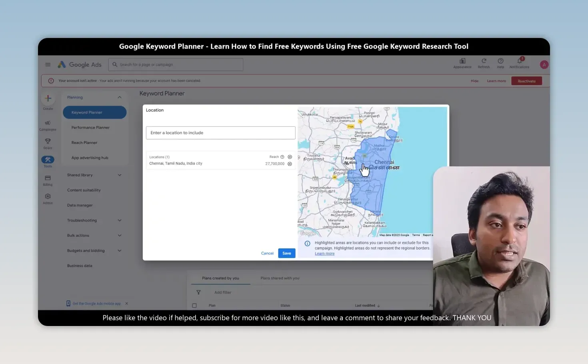588x364 pixels.
Task: Tick the select-all plans checkbox
Action: tap(194, 306)
